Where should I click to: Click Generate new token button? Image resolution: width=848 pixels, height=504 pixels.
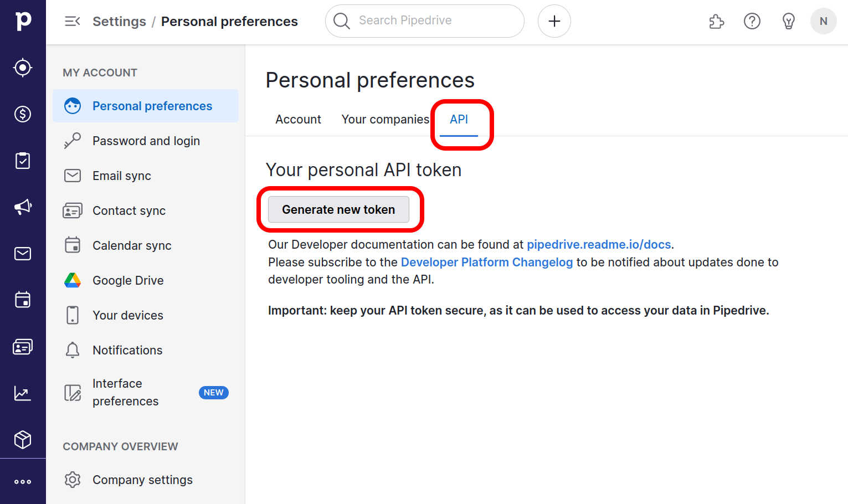(x=338, y=209)
